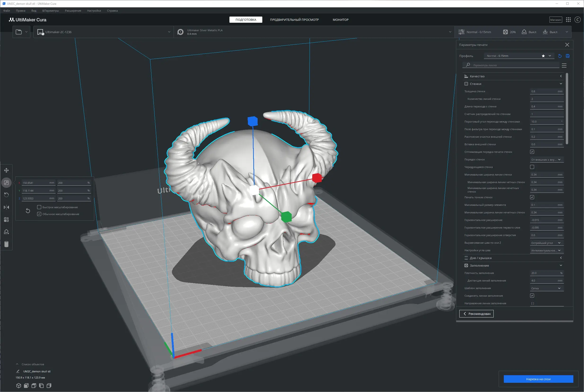Expand the Качество settings section
This screenshot has height=392, width=584.
click(x=512, y=76)
